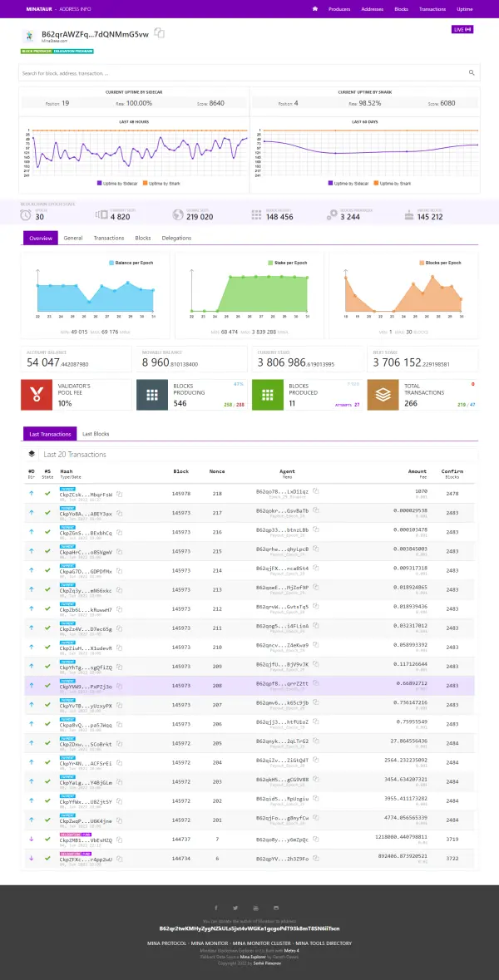Image resolution: width=499 pixels, height=980 pixels.
Task: Open the Facebook link in the footer
Action: [x=216, y=908]
